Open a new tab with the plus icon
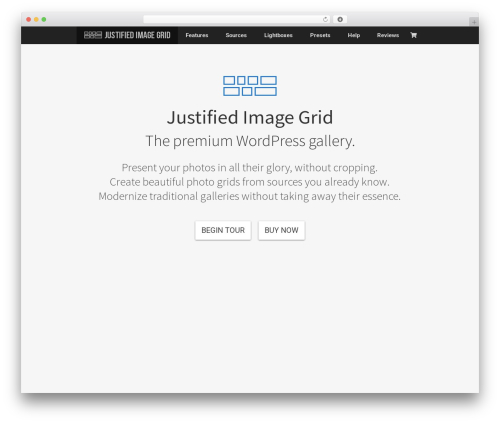Viewport: 500px width, 423px height. tap(474, 22)
